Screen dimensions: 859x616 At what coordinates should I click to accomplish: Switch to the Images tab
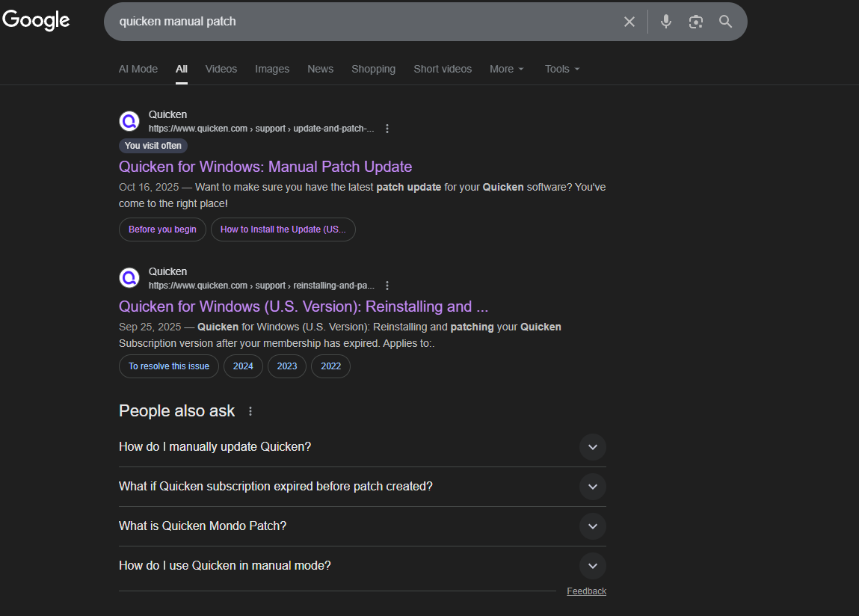(271, 69)
